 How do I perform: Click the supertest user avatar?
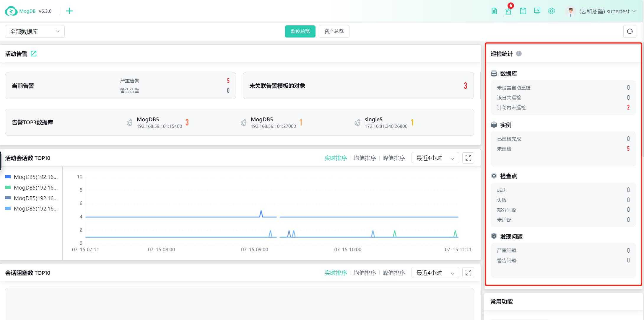click(x=571, y=12)
